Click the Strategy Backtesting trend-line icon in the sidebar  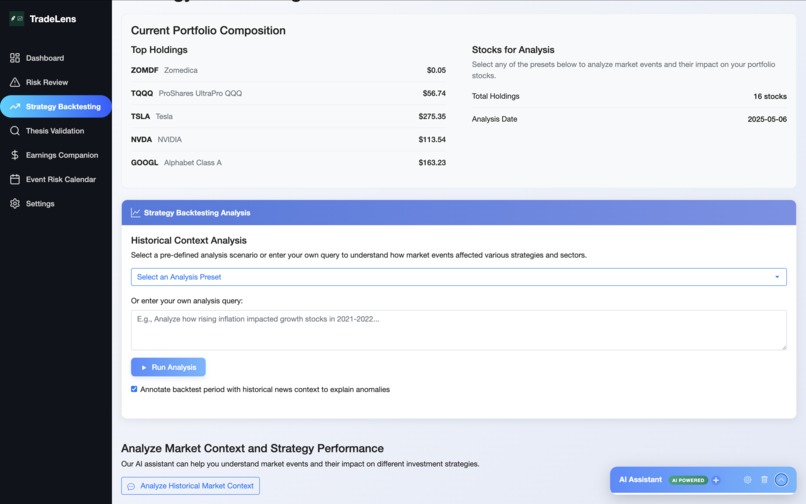coord(15,106)
